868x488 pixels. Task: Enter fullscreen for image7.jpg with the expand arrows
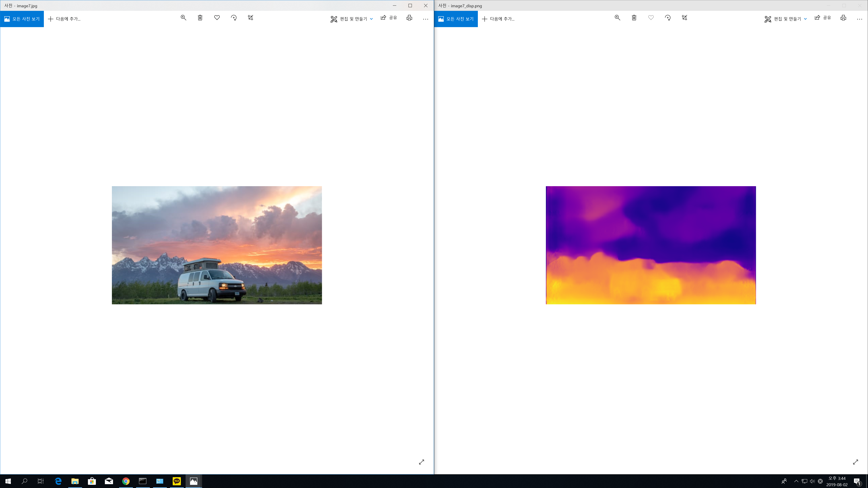point(422,462)
